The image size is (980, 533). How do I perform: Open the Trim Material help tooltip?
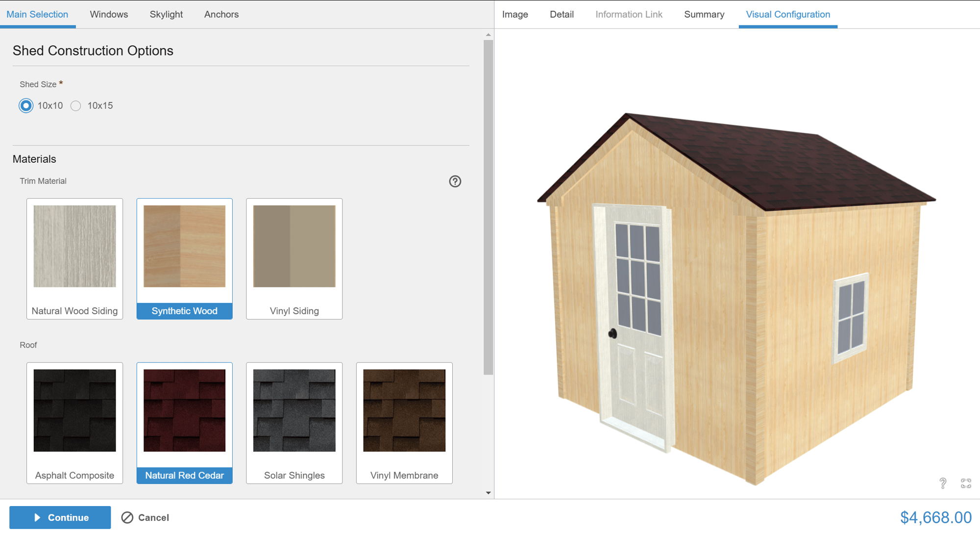click(455, 181)
